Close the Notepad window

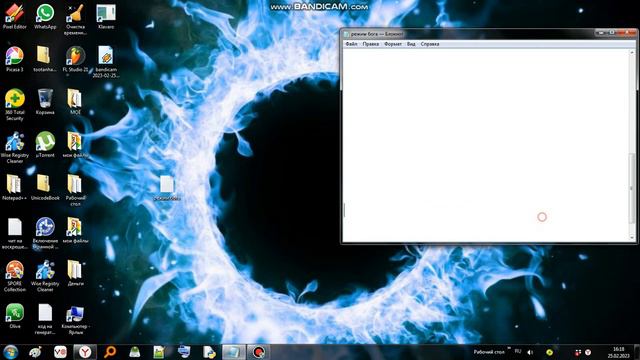(x=628, y=33)
